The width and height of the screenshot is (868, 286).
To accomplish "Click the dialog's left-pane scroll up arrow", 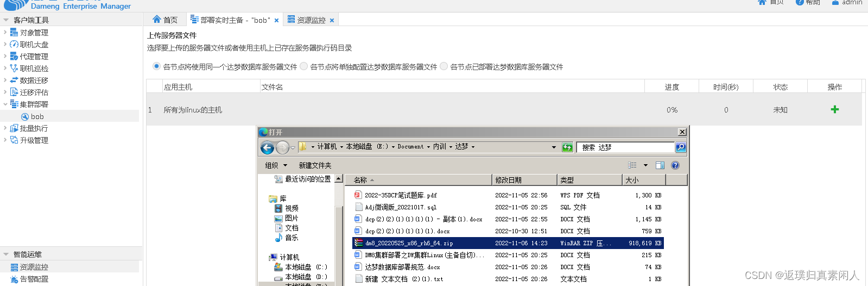I will coord(339,179).
